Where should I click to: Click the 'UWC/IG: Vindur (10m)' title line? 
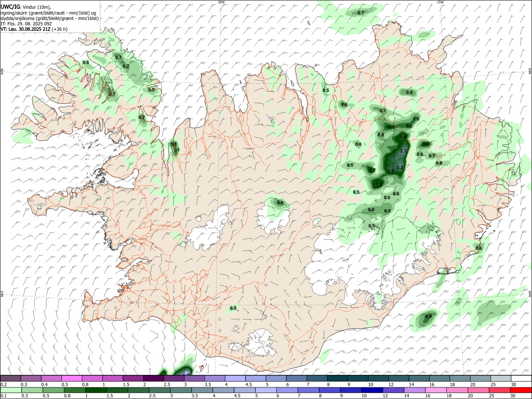coord(26,7)
